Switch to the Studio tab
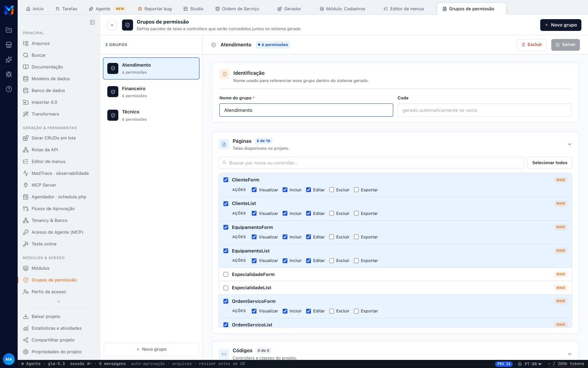The width and height of the screenshot is (588, 368). tap(193, 9)
